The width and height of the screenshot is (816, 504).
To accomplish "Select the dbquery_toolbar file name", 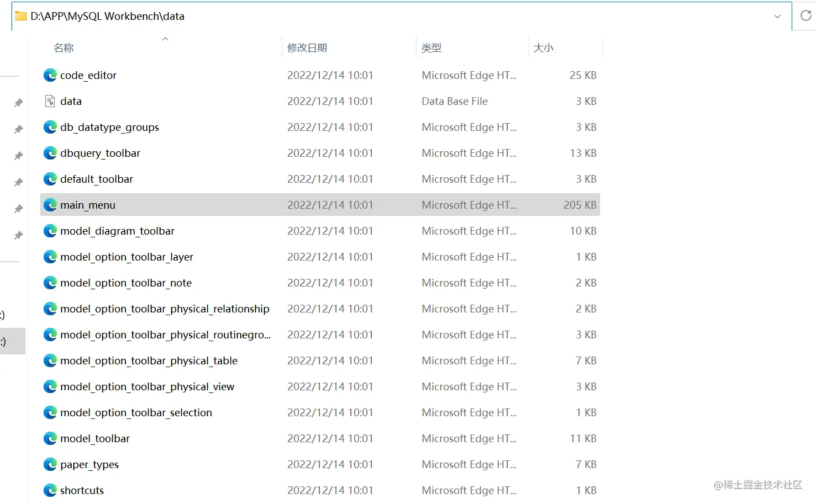I will [100, 153].
